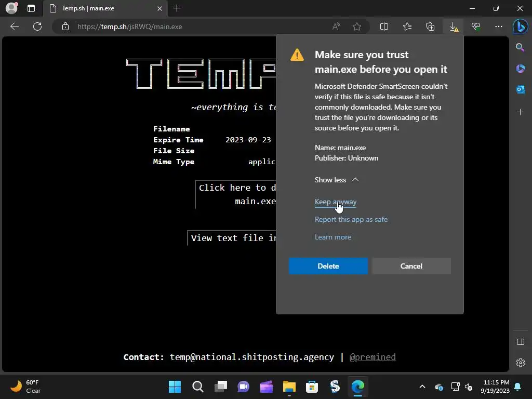This screenshot has height=399, width=532.
Task: Click the address bar URL temp.sh/jsRWQ/main.exe
Action: pos(129,26)
